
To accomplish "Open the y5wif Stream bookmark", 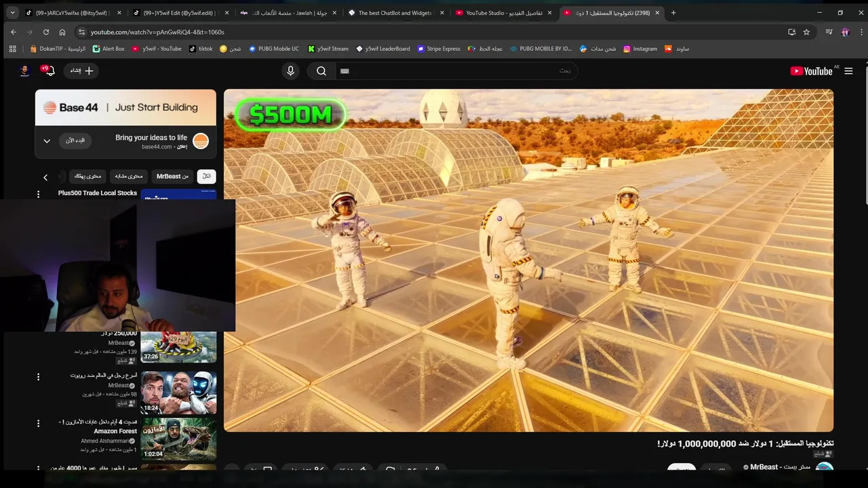I will coord(328,49).
